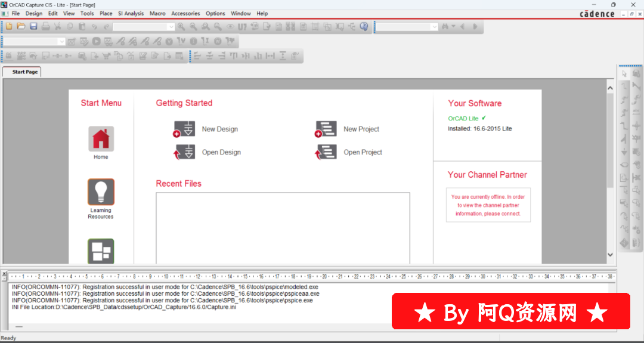Click the Align left toolbar icon

[197, 55]
